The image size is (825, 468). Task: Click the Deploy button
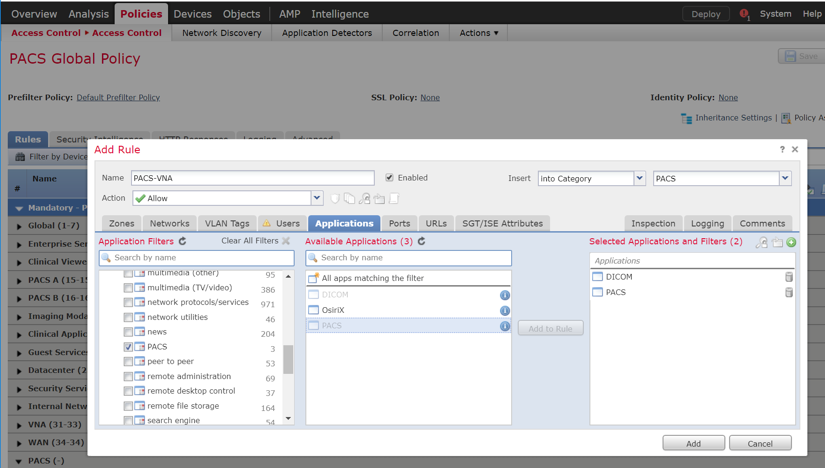click(x=706, y=14)
